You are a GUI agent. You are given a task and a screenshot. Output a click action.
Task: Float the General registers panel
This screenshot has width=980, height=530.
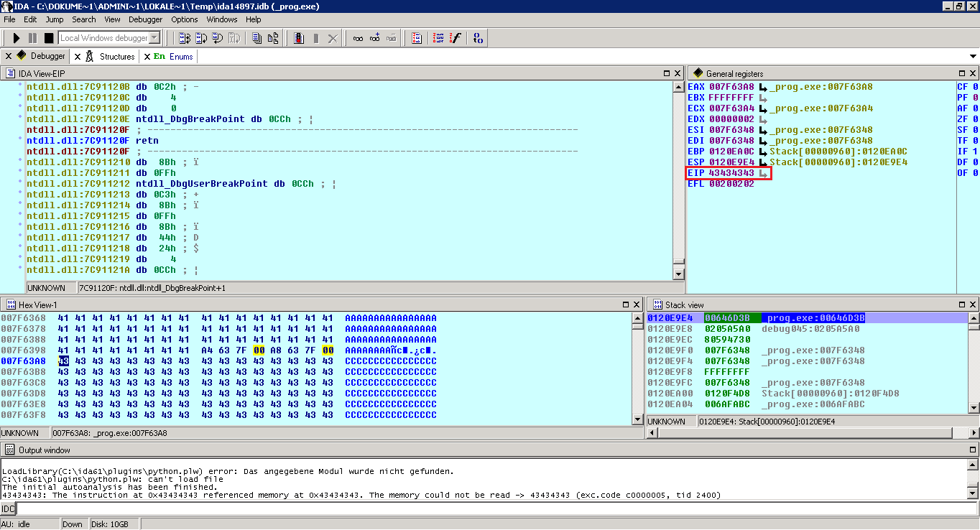pos(962,73)
